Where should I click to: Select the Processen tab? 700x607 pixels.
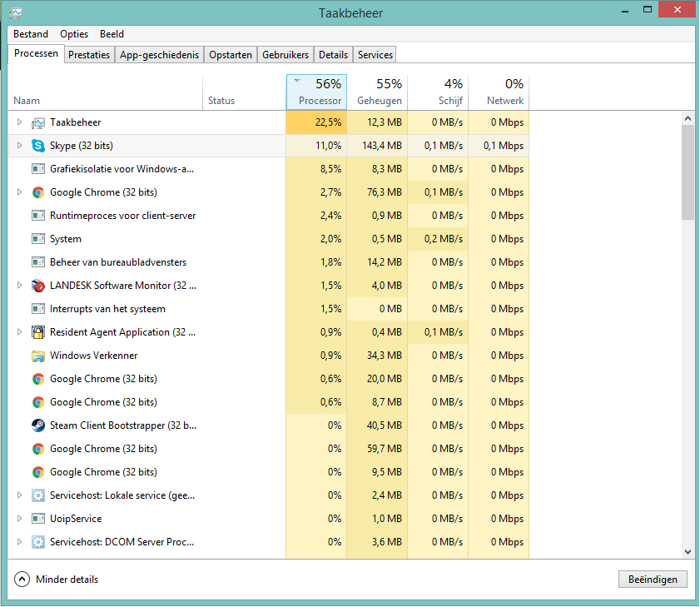(x=36, y=53)
